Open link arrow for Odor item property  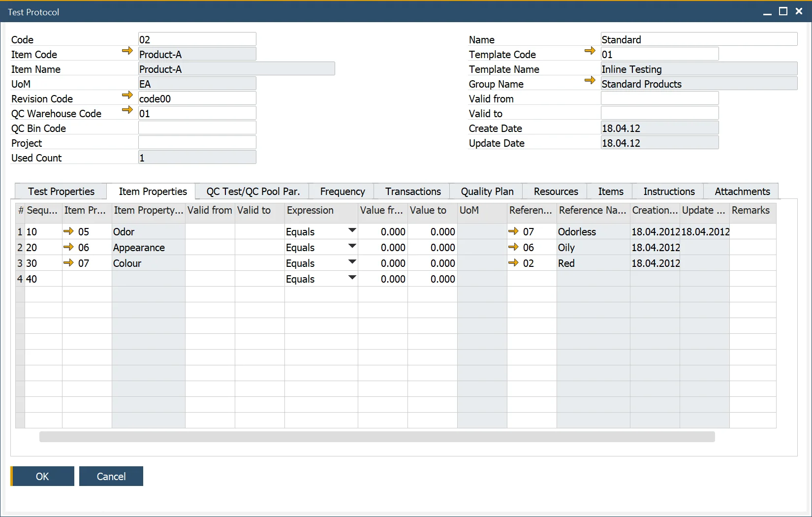tap(68, 231)
